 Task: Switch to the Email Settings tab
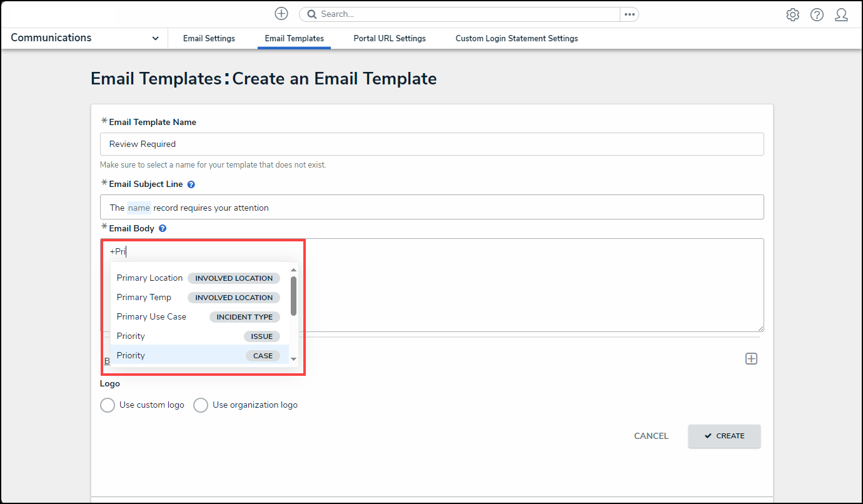[209, 38]
